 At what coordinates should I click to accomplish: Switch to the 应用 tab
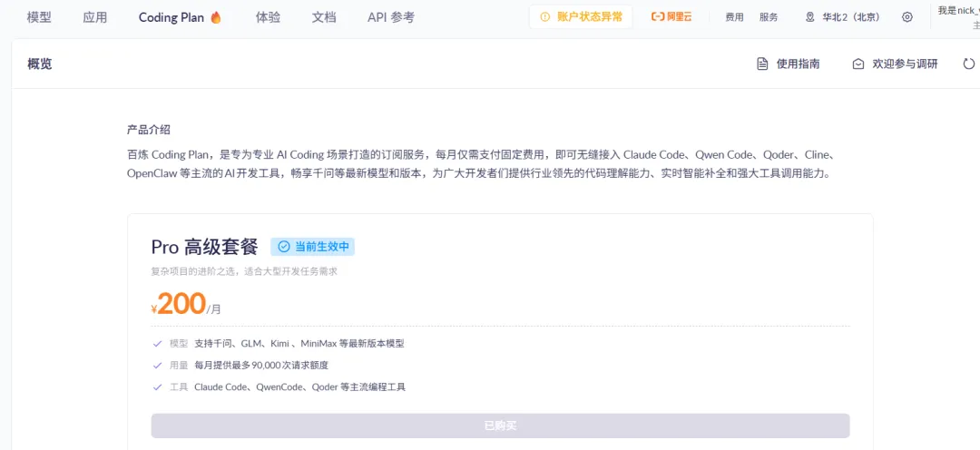coord(95,17)
